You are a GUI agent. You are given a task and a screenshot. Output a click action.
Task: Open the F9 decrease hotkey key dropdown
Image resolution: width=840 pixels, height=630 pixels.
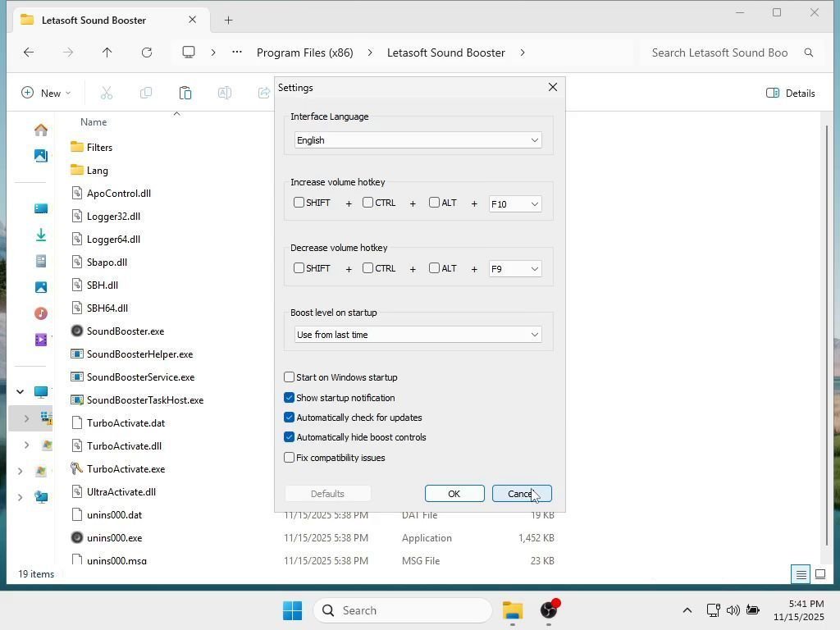pyautogui.click(x=515, y=269)
